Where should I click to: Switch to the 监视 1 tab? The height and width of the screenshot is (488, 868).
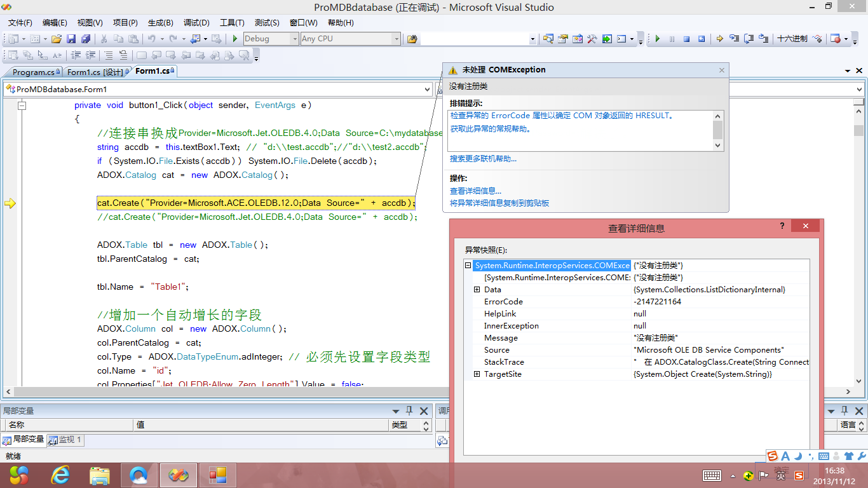(x=65, y=440)
